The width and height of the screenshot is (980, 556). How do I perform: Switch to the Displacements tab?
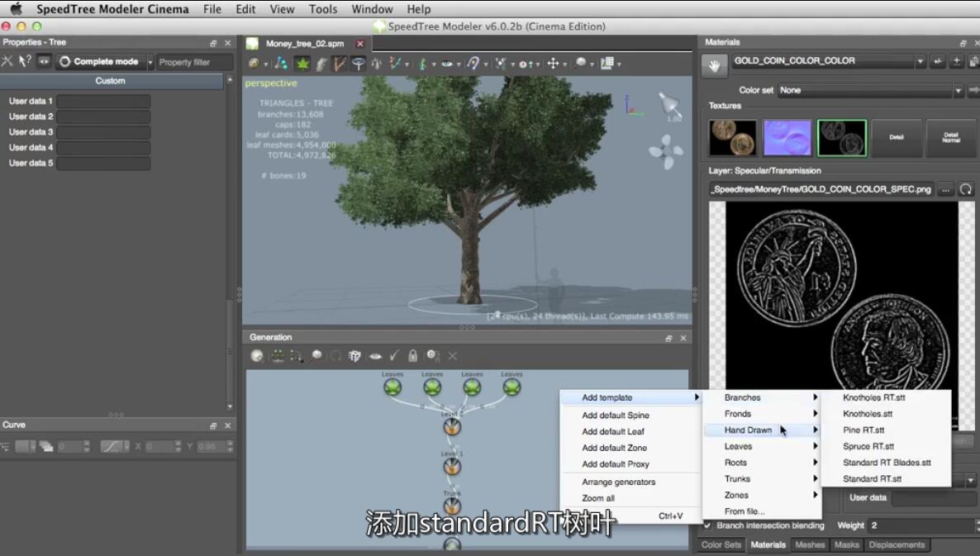point(897,544)
